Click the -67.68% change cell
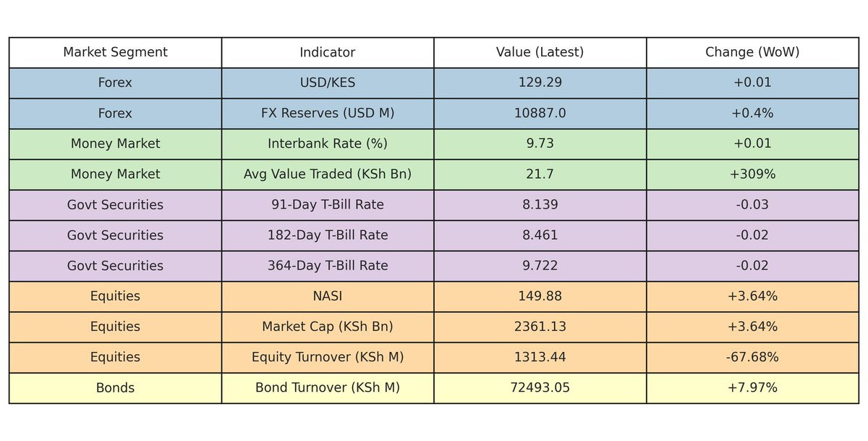868x441 pixels. tap(752, 357)
